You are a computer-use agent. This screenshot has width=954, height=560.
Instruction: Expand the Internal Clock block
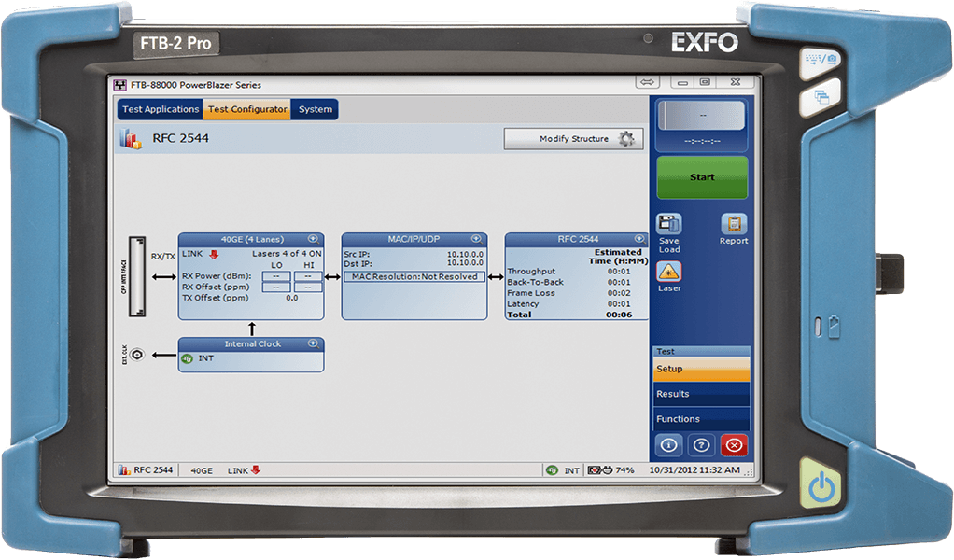[x=313, y=343]
